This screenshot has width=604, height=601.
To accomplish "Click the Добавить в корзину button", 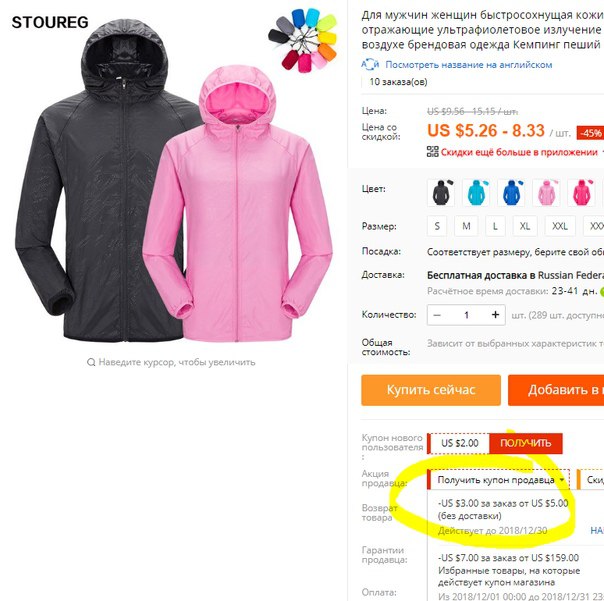I will pos(556,390).
